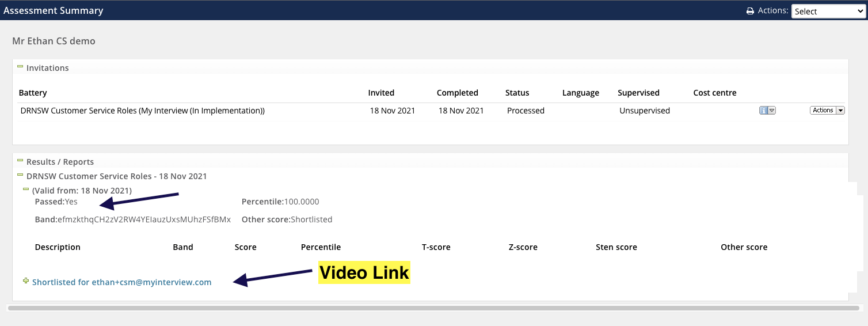Click the Battery column header
868x326 pixels.
click(33, 93)
